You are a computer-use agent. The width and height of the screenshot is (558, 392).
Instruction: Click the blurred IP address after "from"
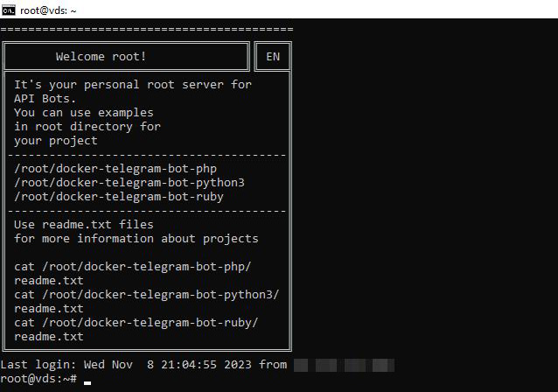pos(344,365)
